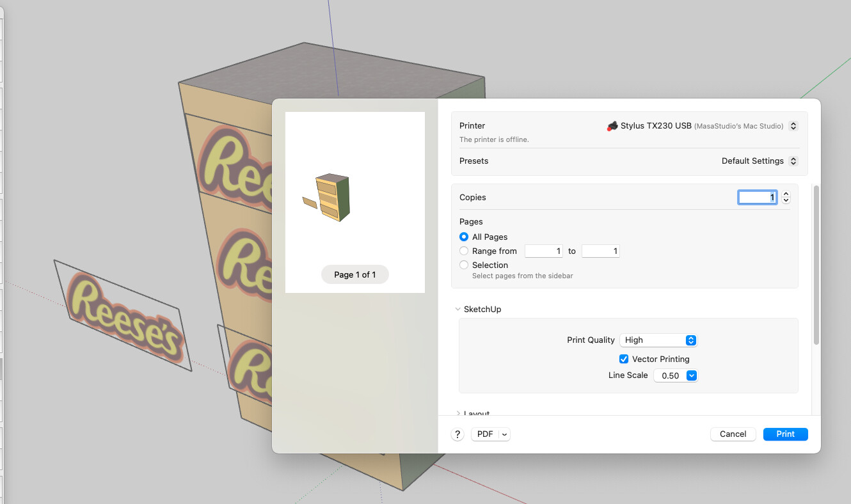The height and width of the screenshot is (504, 851).
Task: Select the Range from radio button
Action: tap(464, 251)
